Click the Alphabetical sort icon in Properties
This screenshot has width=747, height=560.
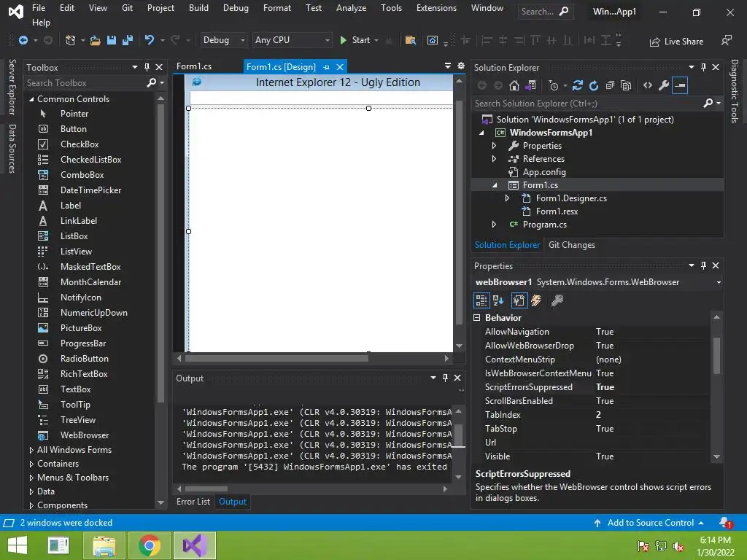(498, 300)
